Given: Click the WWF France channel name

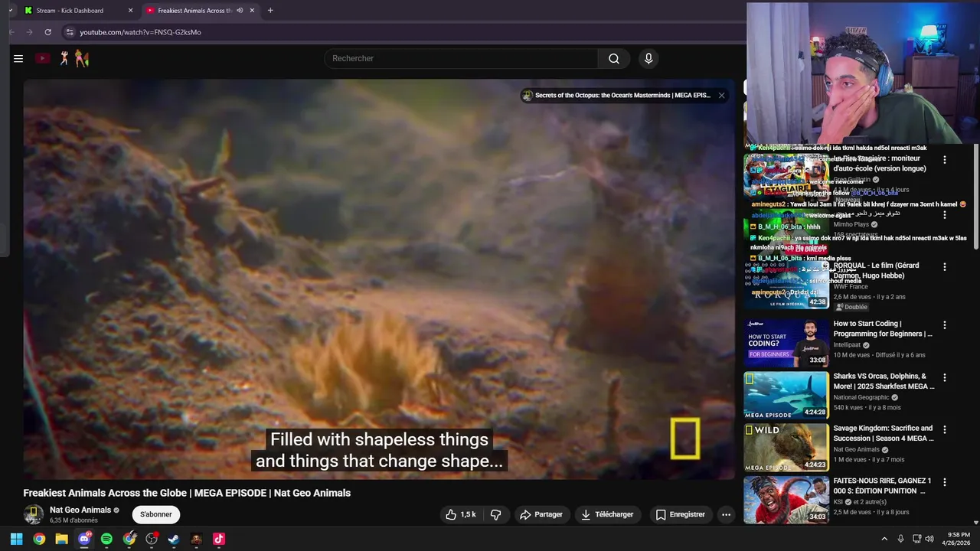Looking at the screenshot, I should [850, 287].
